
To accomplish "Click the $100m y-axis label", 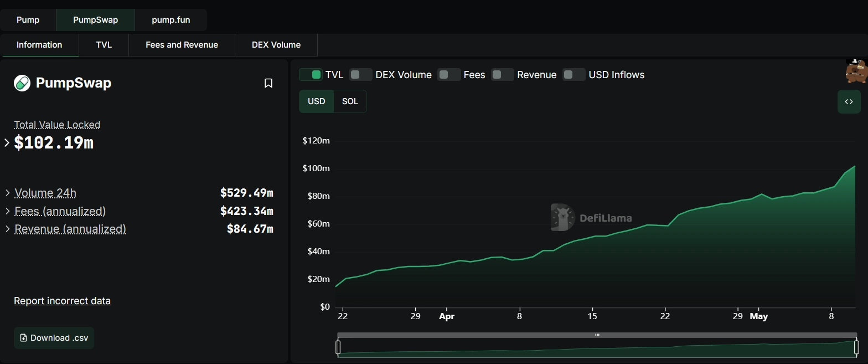I will coord(316,168).
